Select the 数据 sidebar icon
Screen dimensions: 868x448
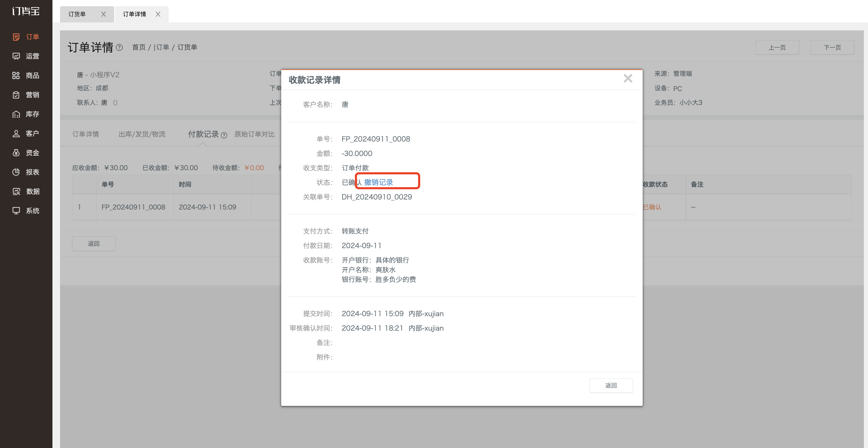pyautogui.click(x=16, y=192)
